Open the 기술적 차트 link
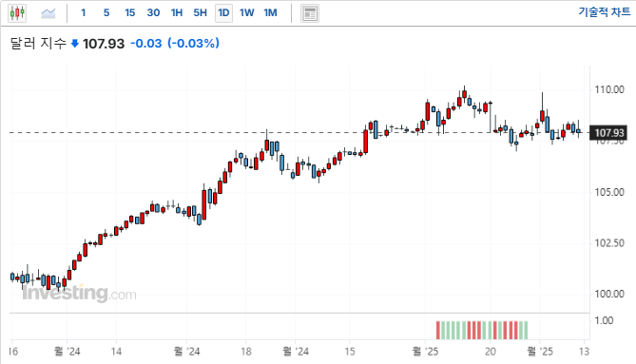The width and height of the screenshot is (636, 364). point(605,11)
